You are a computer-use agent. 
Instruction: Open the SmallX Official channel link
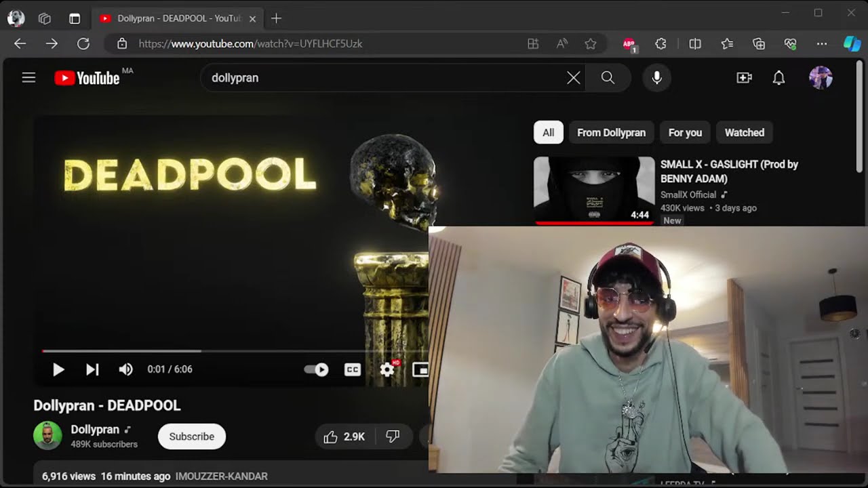pyautogui.click(x=688, y=195)
